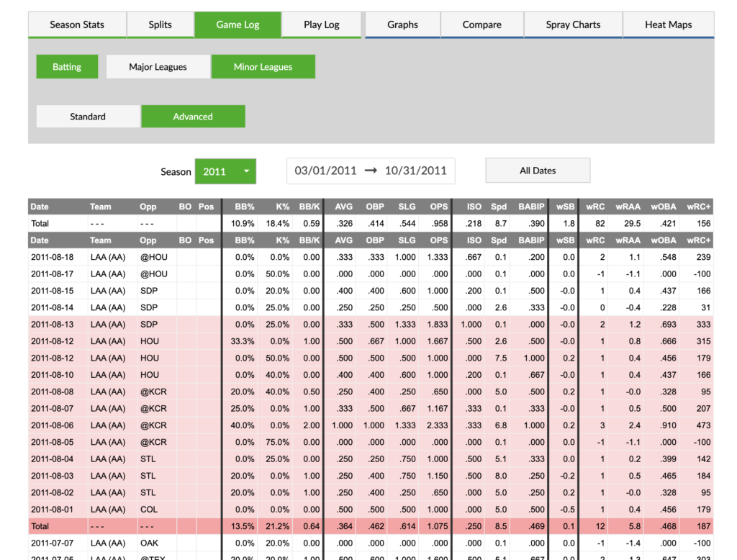Open the Splits tab
The height and width of the screenshot is (560, 737).
tap(160, 24)
